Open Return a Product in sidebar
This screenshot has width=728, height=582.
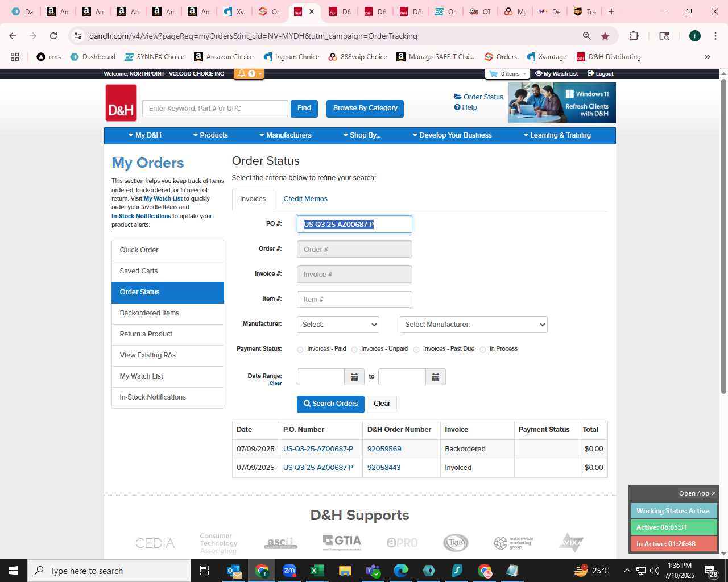click(168, 334)
